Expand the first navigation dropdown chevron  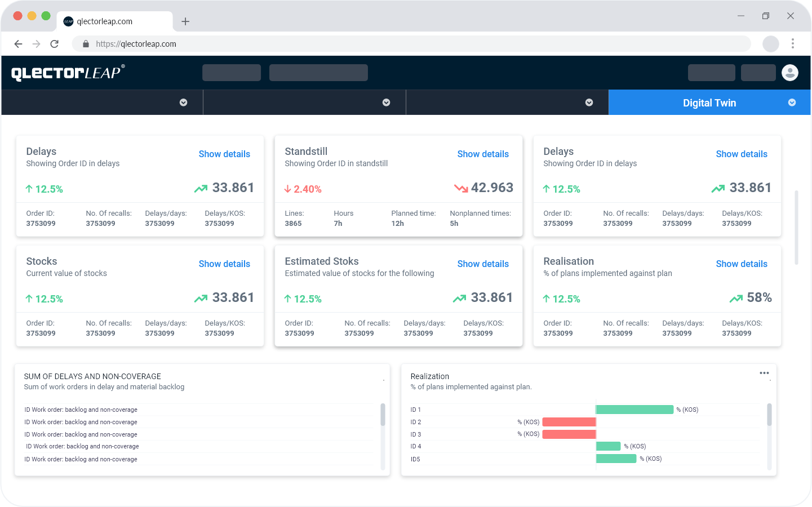[183, 103]
